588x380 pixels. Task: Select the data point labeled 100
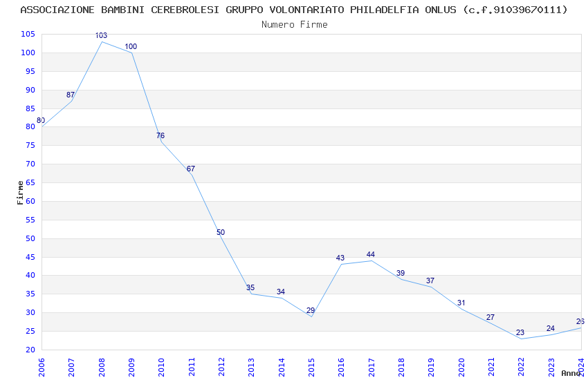(131, 47)
